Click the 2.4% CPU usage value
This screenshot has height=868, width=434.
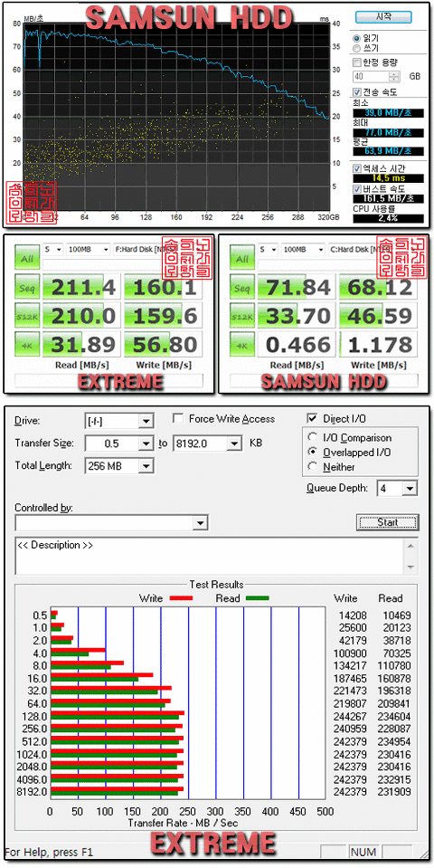[x=387, y=217]
